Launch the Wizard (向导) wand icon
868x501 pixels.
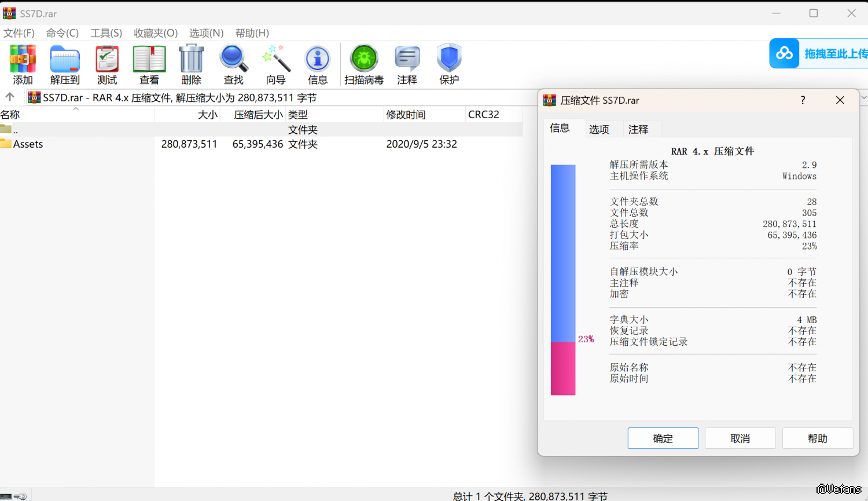tap(276, 59)
